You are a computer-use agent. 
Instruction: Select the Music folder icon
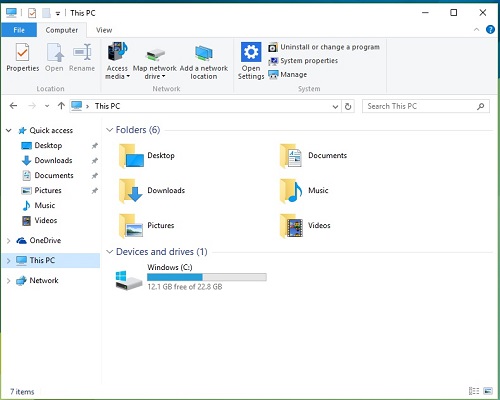(291, 191)
